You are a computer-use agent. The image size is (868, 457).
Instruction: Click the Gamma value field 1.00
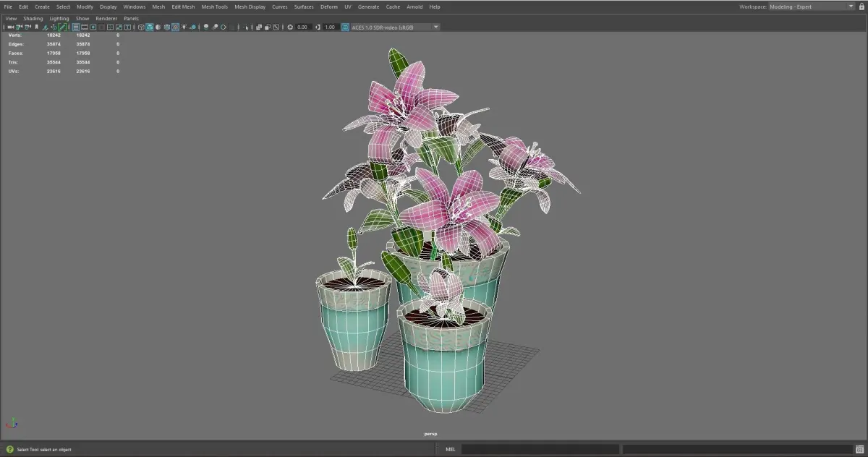330,27
